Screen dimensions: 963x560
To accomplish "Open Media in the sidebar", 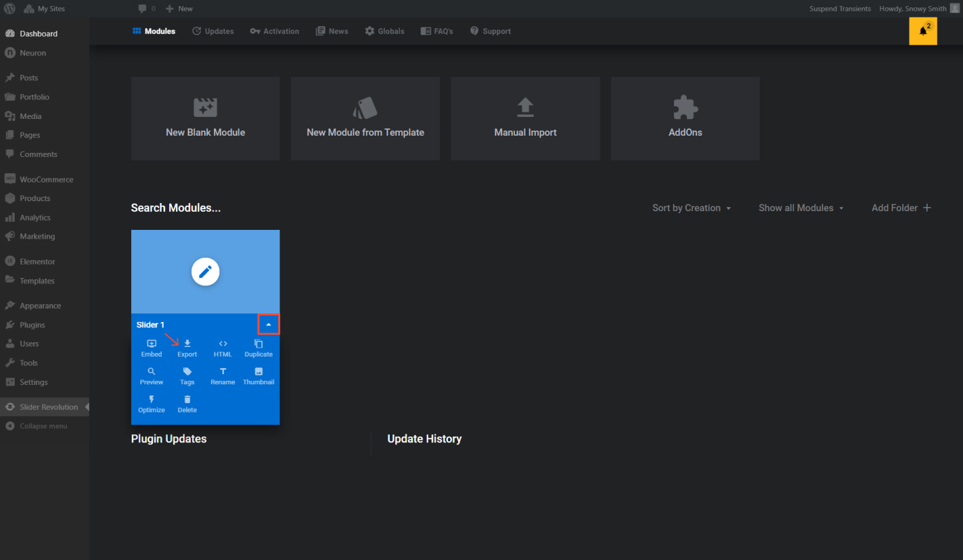I will click(x=45, y=116).
